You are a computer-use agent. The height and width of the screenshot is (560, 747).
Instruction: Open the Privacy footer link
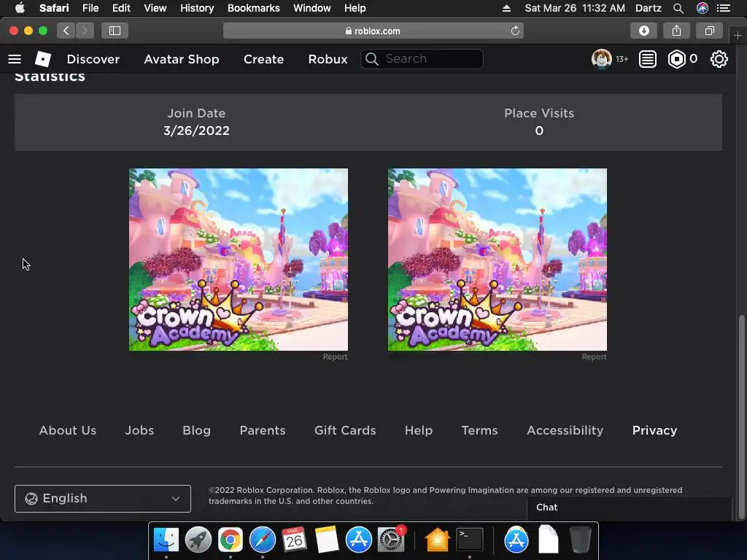coord(654,430)
